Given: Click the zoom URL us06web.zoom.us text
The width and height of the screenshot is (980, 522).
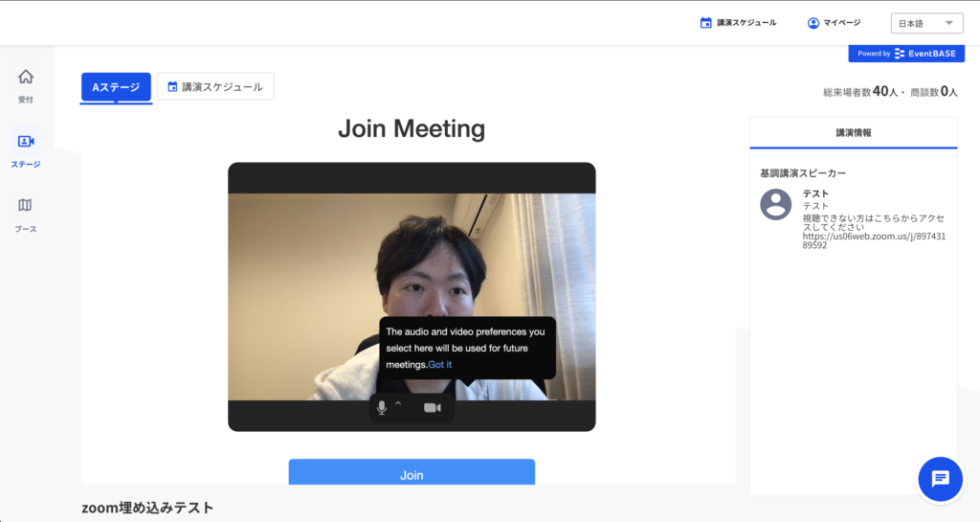Looking at the screenshot, I should pyautogui.click(x=874, y=240).
